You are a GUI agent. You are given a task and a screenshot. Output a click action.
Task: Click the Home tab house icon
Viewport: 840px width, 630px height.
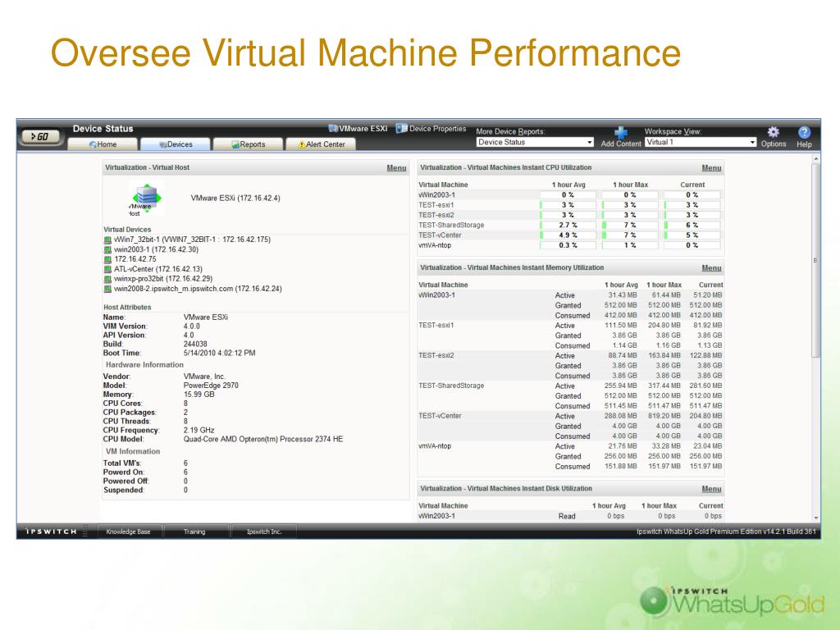click(x=93, y=144)
